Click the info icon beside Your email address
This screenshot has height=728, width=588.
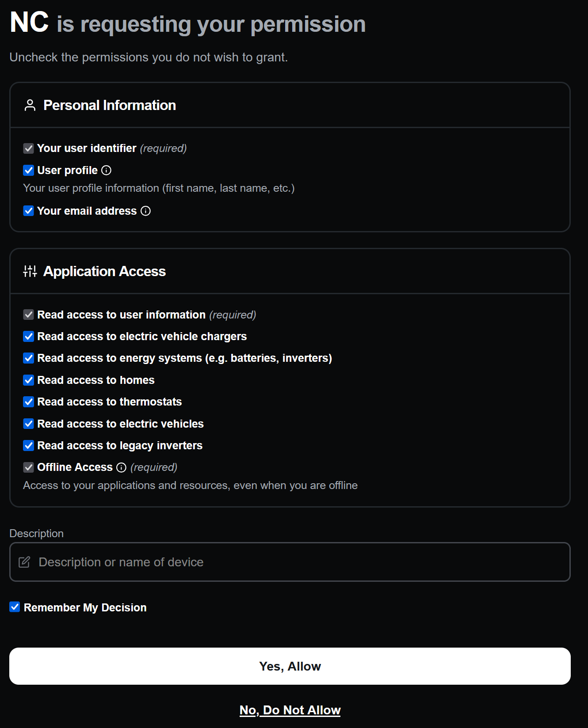[145, 211]
